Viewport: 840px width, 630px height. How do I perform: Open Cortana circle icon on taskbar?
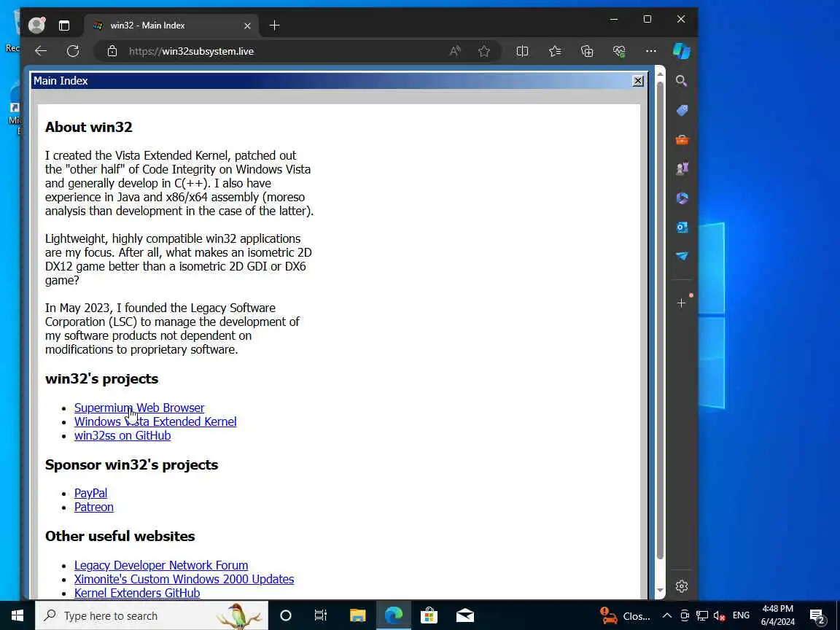click(x=286, y=615)
